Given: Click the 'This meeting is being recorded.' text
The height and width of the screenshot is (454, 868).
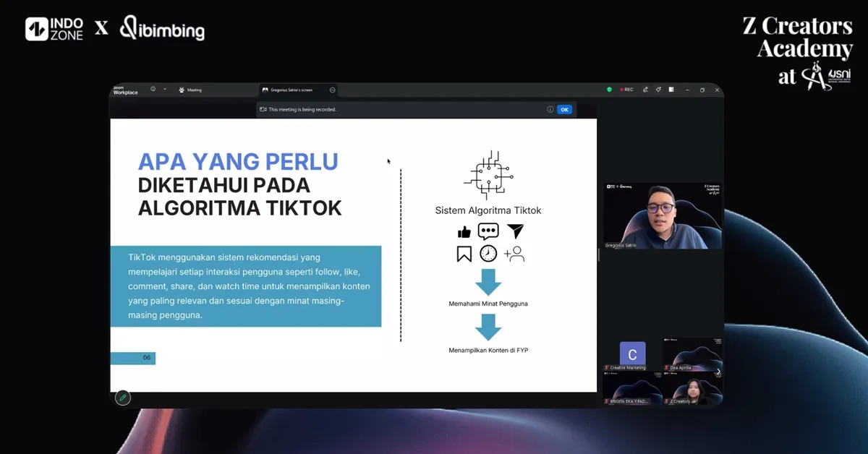Looking at the screenshot, I should 302,109.
